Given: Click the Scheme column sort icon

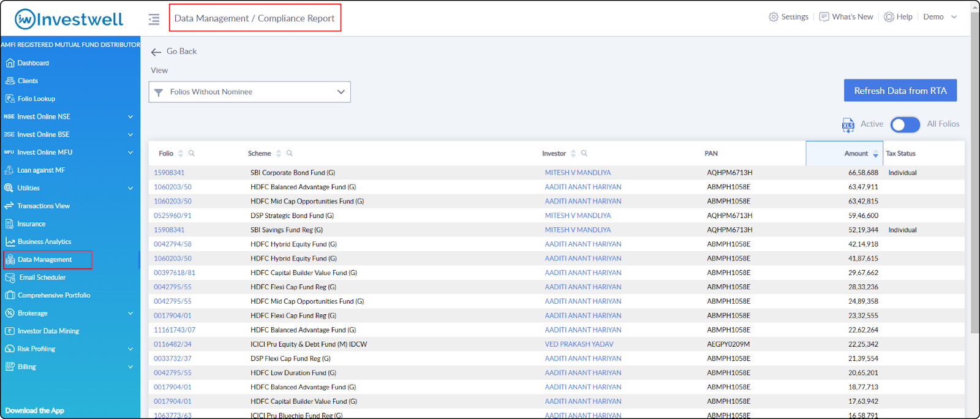Looking at the screenshot, I should coord(279,154).
